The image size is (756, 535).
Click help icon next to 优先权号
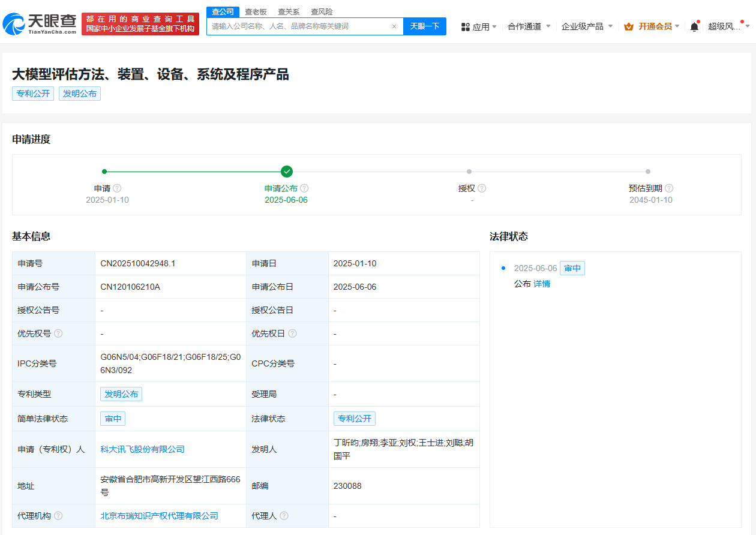[x=58, y=333]
